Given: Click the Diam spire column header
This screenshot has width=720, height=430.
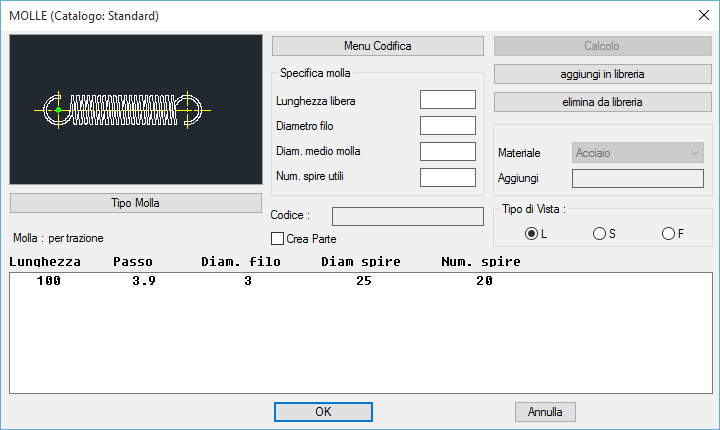Looking at the screenshot, I should [x=360, y=262].
